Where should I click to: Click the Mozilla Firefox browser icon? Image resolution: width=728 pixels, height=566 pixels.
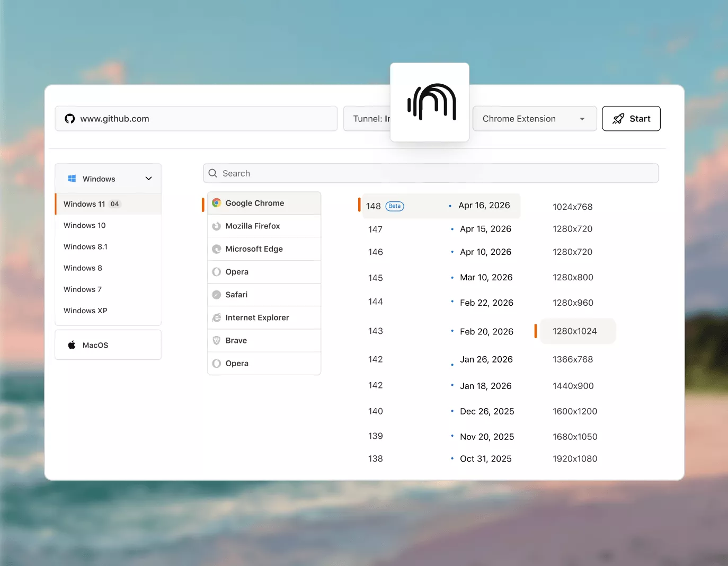point(216,226)
